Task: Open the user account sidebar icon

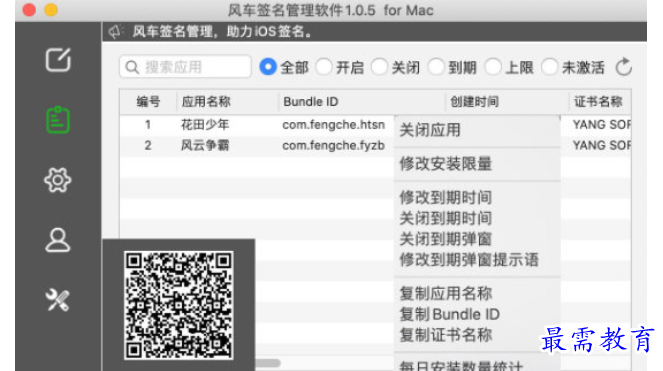Action: [x=58, y=240]
